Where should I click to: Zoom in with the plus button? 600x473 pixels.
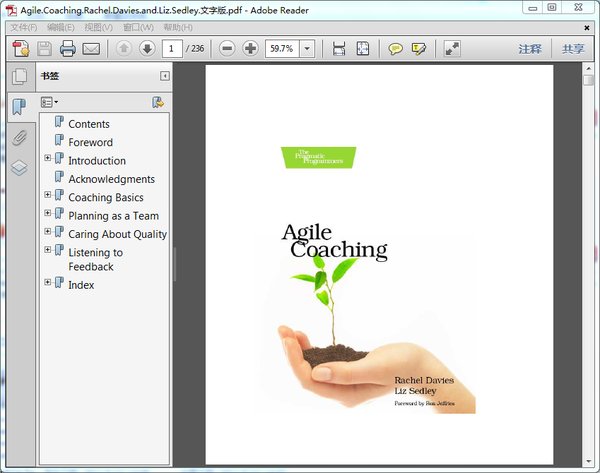[250, 49]
